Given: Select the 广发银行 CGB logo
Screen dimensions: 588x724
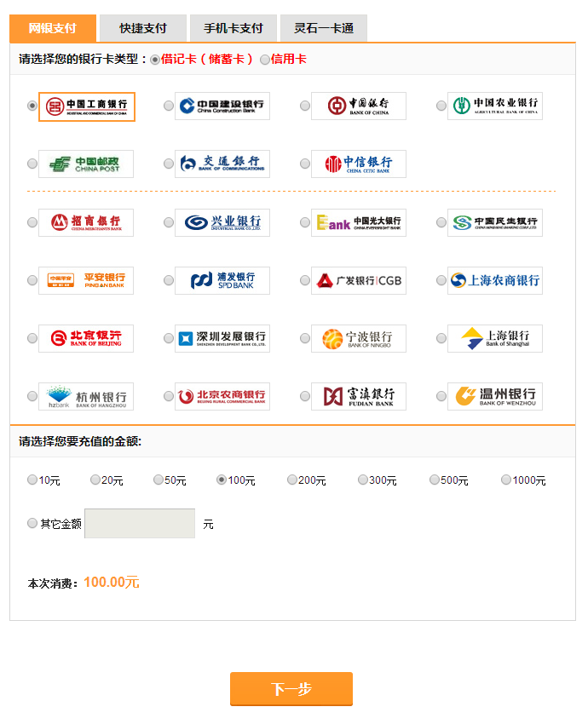Looking at the screenshot, I should (359, 280).
